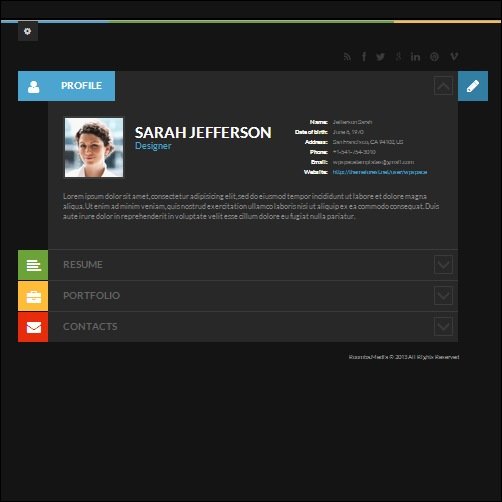502x502 pixels.
Task: Open the Twitter social icon
Action: coord(380,57)
